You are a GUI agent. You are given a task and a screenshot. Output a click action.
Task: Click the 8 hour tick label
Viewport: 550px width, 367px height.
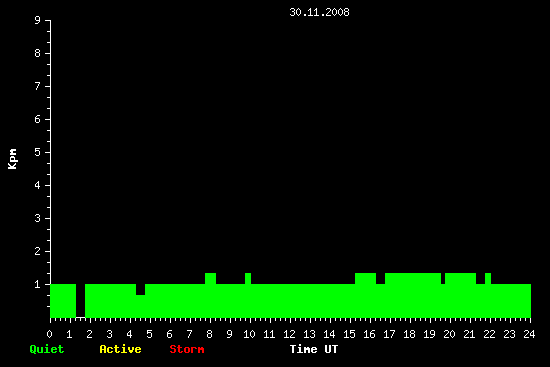[209, 334]
